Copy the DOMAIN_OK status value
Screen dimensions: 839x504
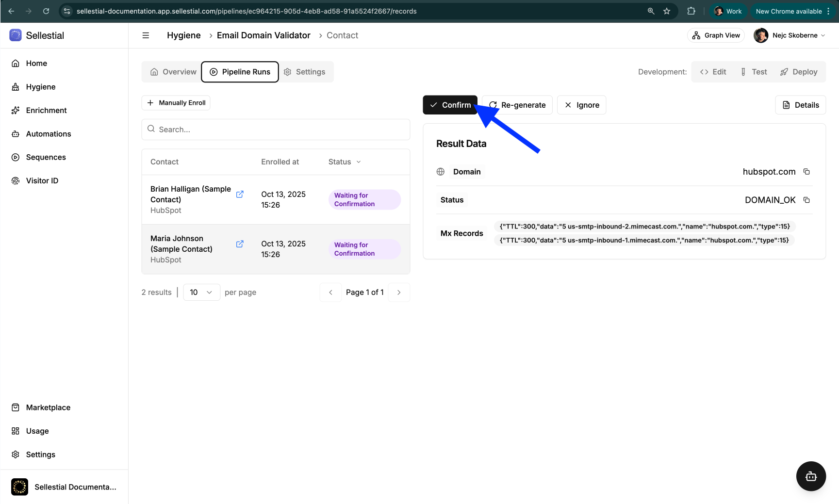point(806,200)
